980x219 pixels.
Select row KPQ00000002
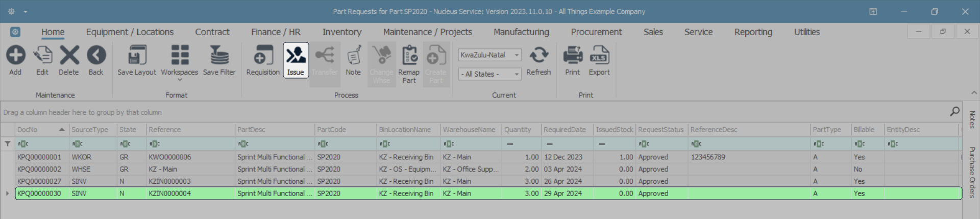pyautogui.click(x=488, y=169)
